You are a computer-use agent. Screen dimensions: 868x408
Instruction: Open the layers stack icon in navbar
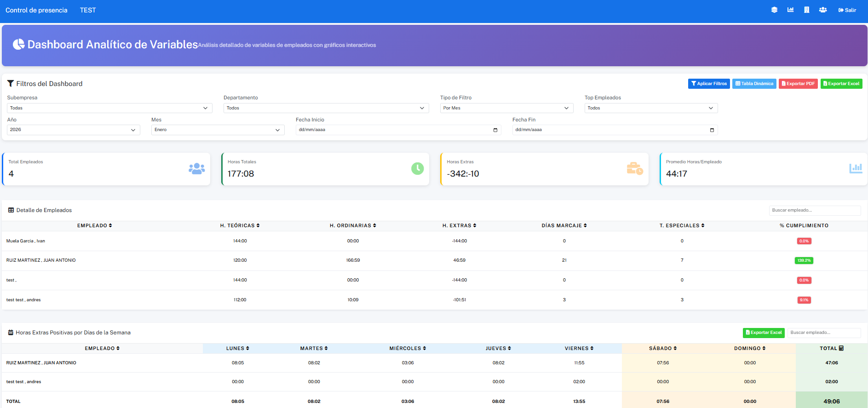coord(774,10)
